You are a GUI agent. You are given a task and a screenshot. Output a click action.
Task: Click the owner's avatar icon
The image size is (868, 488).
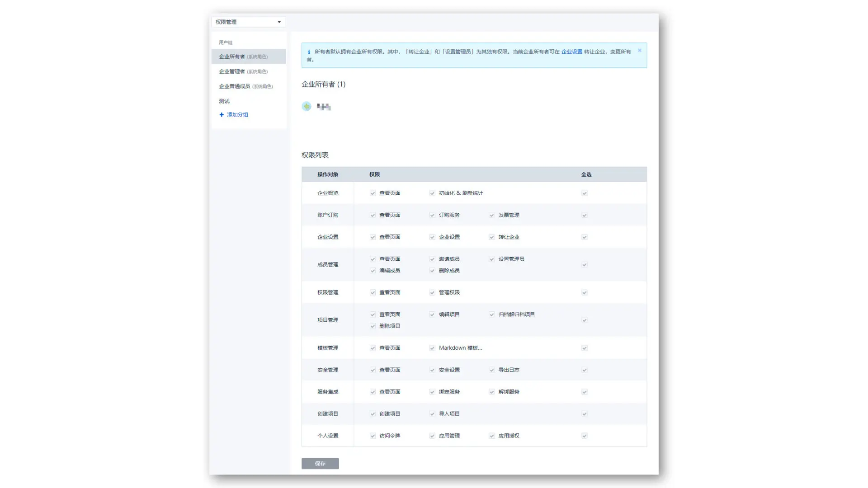(x=307, y=107)
